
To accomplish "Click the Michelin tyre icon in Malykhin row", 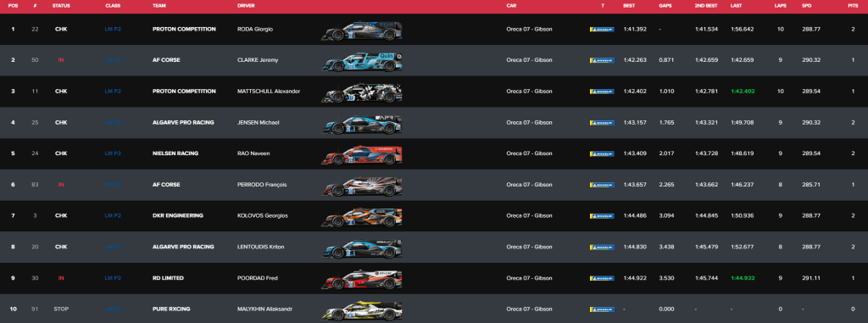I will click(x=602, y=309).
